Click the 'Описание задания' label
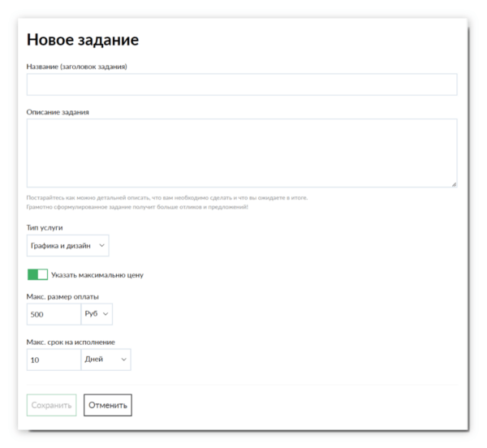Screen dimensions: 487x448 pyautogui.click(x=58, y=112)
